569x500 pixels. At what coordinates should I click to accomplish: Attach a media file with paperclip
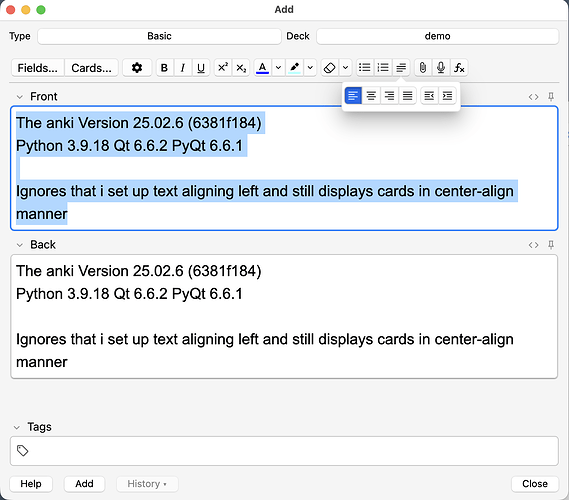pyautogui.click(x=423, y=68)
